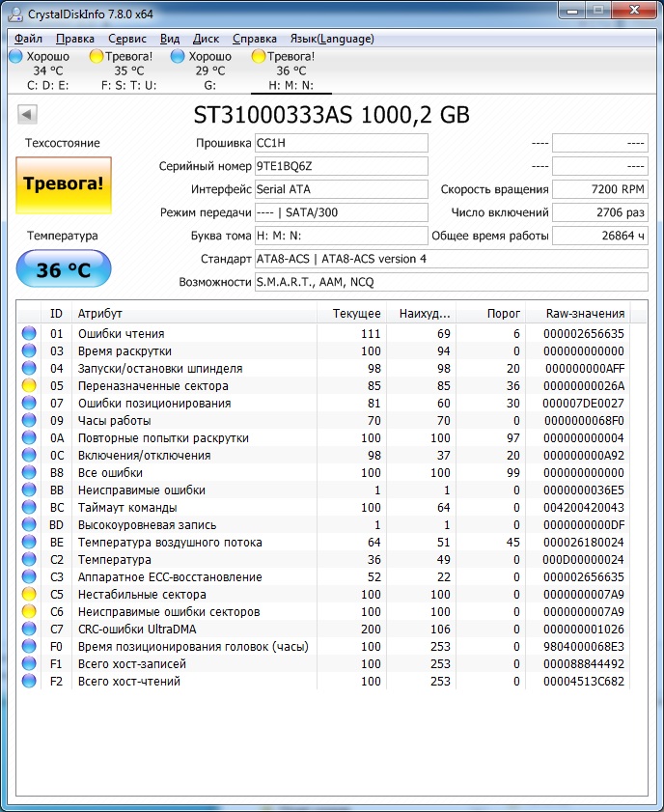
Task: Click the Raw-значения column header
Action: click(585, 314)
